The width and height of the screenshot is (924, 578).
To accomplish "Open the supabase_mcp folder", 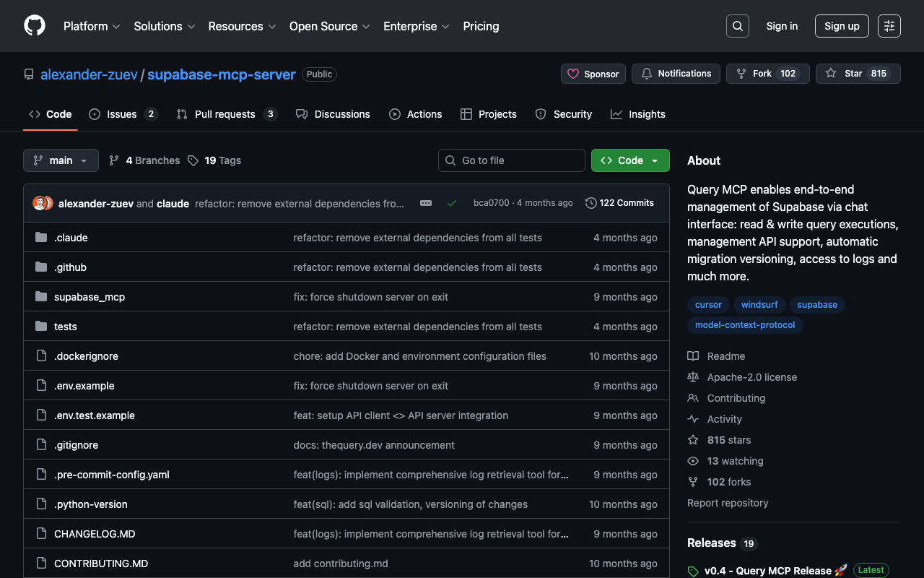I will [x=90, y=297].
